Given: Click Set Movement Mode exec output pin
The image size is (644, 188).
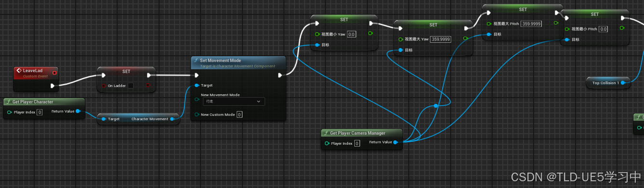Looking at the screenshot, I should 281,75.
